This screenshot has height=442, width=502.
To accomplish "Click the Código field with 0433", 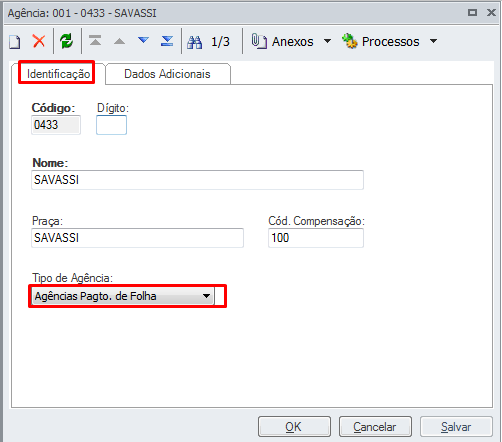I will (x=56, y=125).
